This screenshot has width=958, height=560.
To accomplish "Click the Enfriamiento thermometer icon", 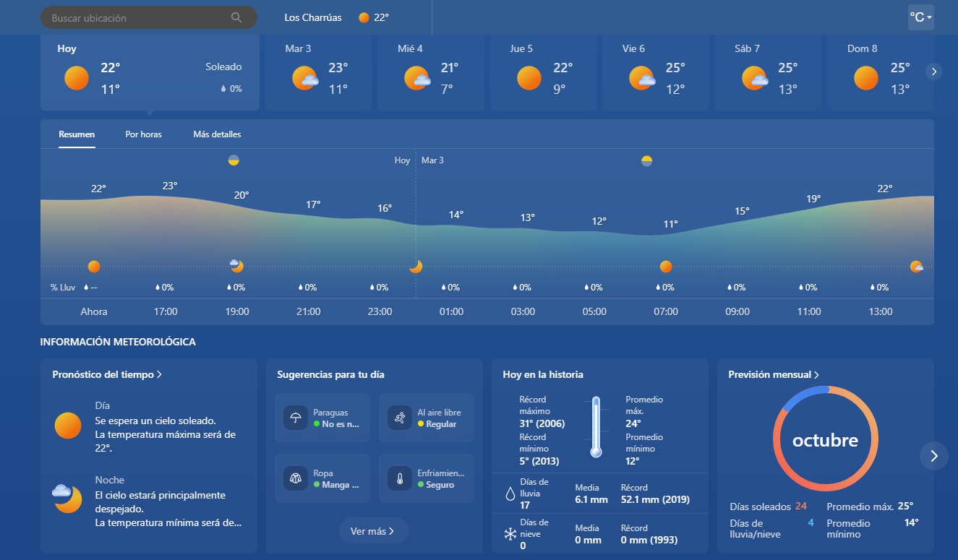I will (400, 478).
